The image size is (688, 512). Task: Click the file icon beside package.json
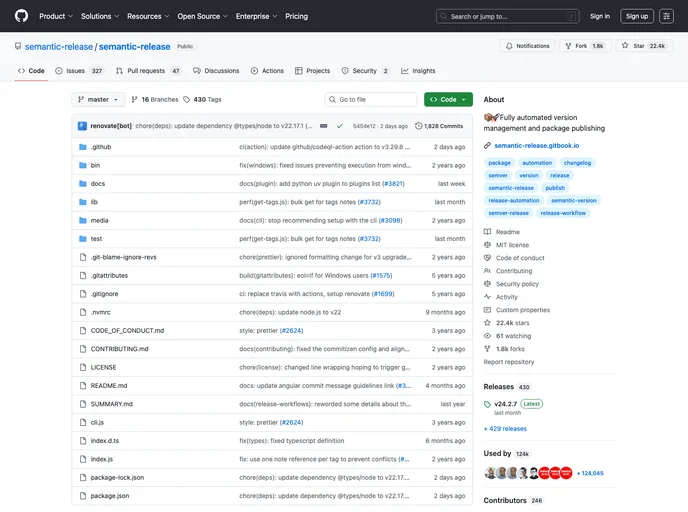click(82, 496)
